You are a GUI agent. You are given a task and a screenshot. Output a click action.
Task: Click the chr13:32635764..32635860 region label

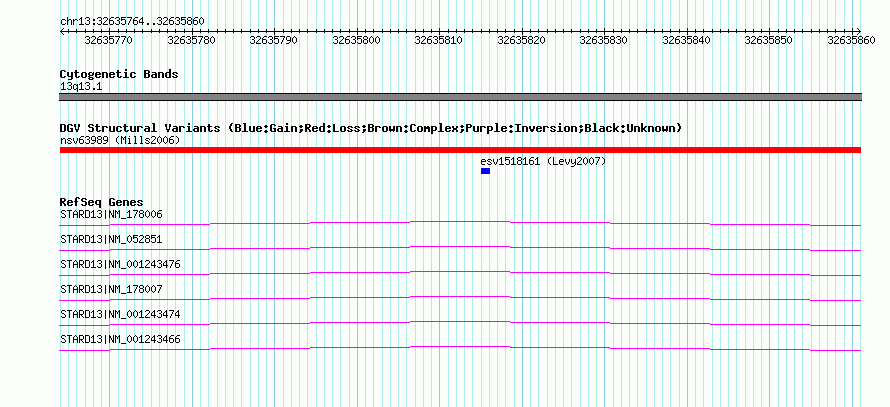tap(132, 22)
